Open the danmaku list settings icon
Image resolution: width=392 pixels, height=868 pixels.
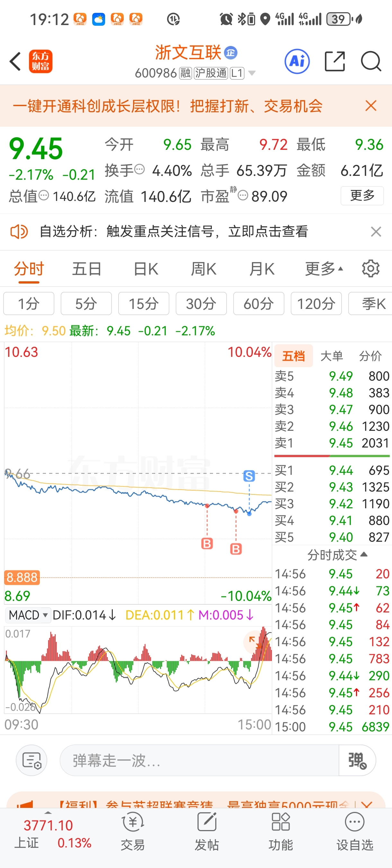[32, 761]
